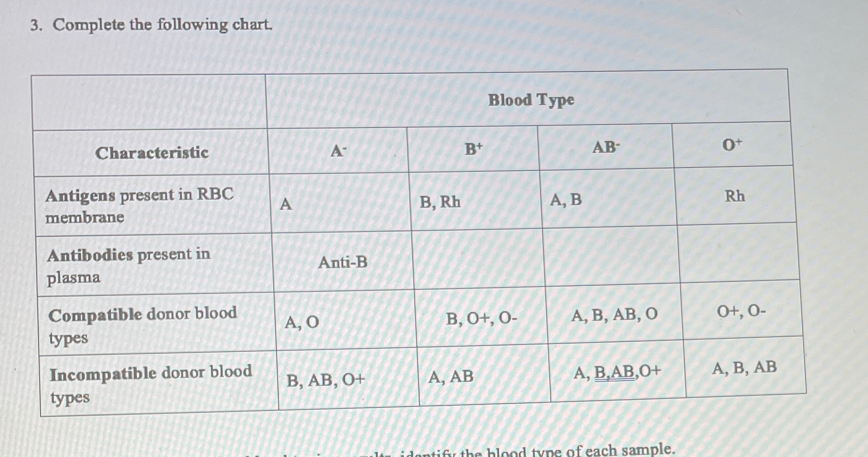
Task: Click the 'B, Rh' antigens cell
Action: coord(476,201)
